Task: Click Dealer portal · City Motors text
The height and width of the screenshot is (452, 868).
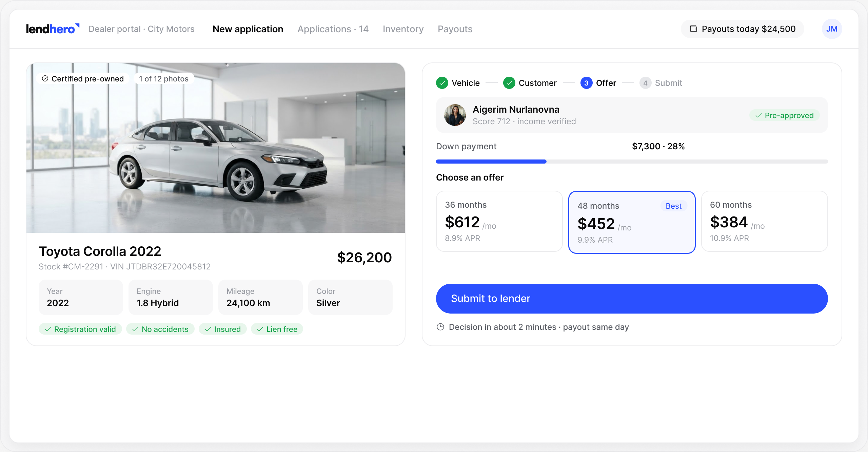Action: [x=141, y=29]
